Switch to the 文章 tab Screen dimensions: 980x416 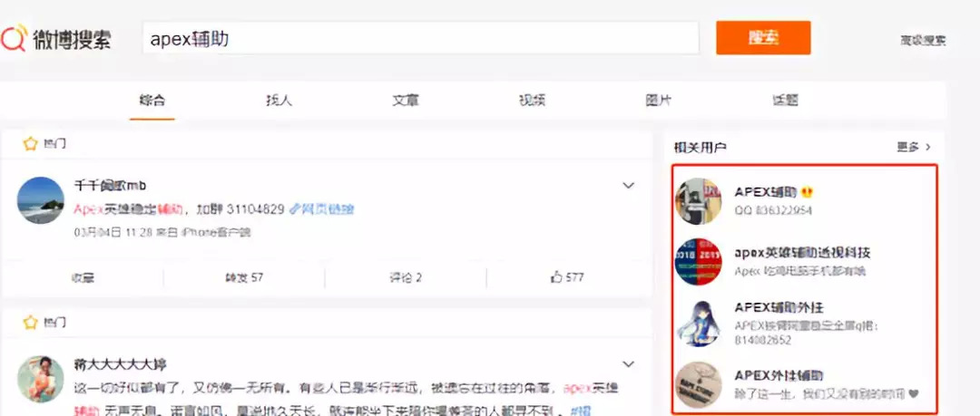coord(405,100)
